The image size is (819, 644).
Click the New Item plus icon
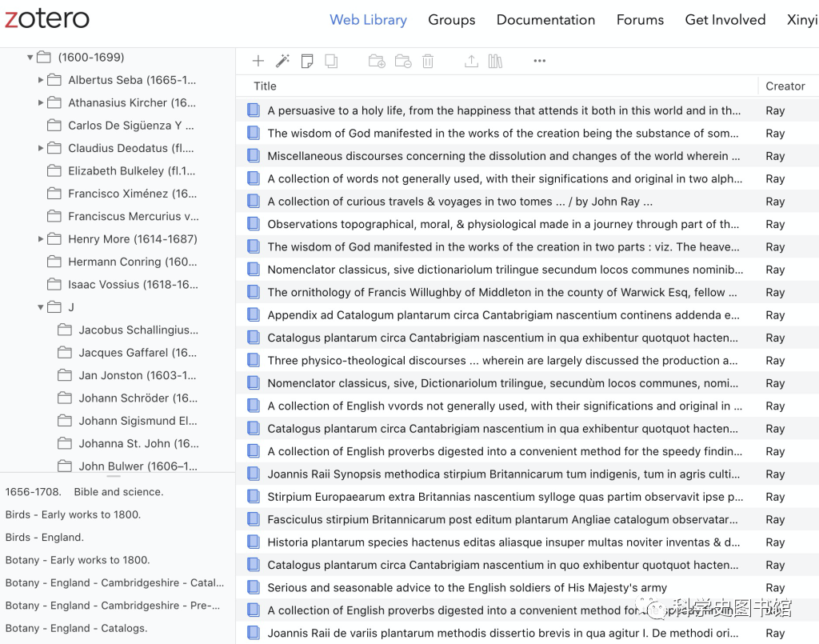coord(258,61)
